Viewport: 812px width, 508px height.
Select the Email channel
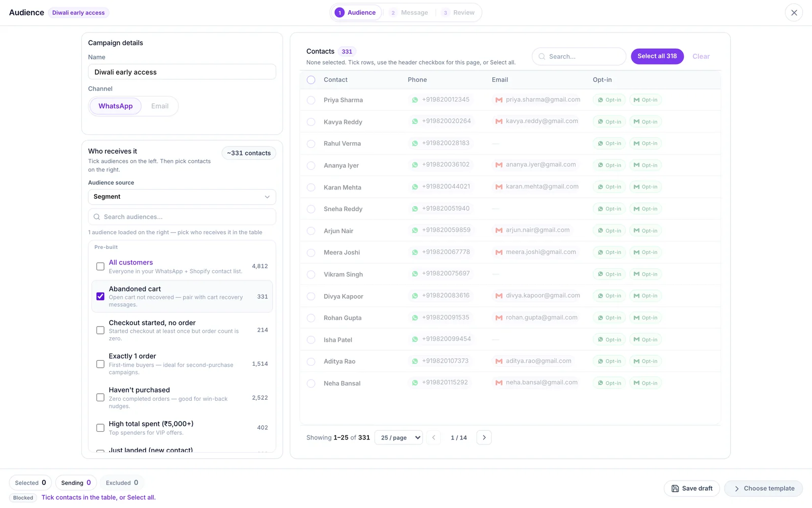(x=160, y=106)
